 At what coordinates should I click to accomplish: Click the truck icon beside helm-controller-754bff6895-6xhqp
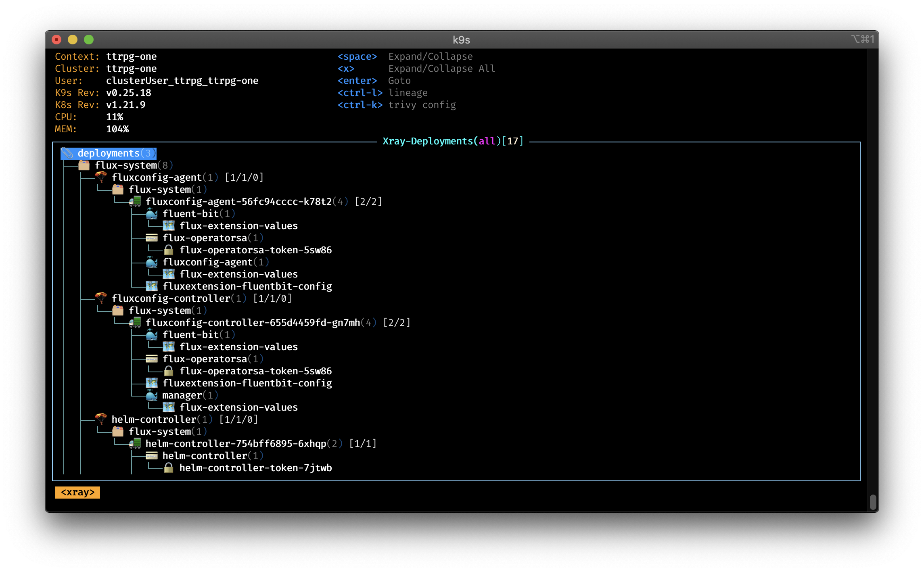point(135,444)
